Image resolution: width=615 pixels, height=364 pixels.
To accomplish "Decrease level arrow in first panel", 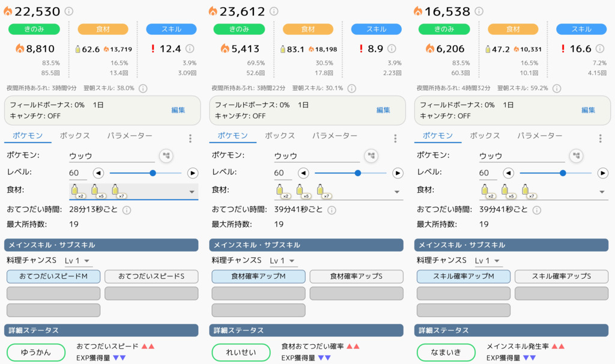I will 98,173.
